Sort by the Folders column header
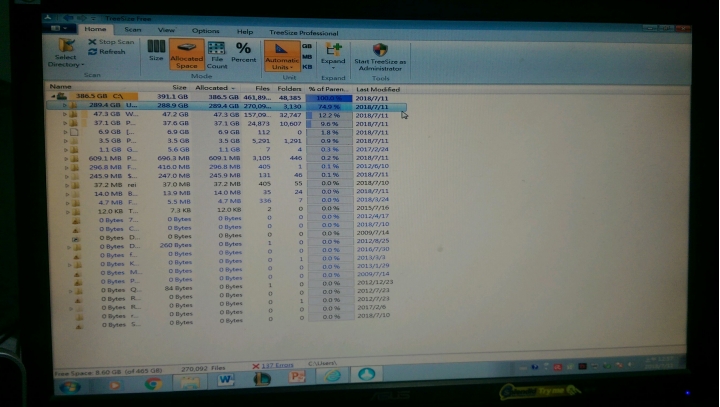 pos(289,89)
